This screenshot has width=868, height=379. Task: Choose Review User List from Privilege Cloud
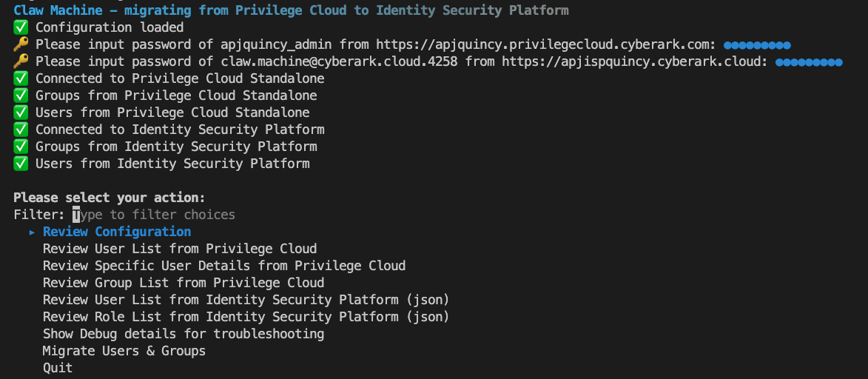click(x=180, y=249)
